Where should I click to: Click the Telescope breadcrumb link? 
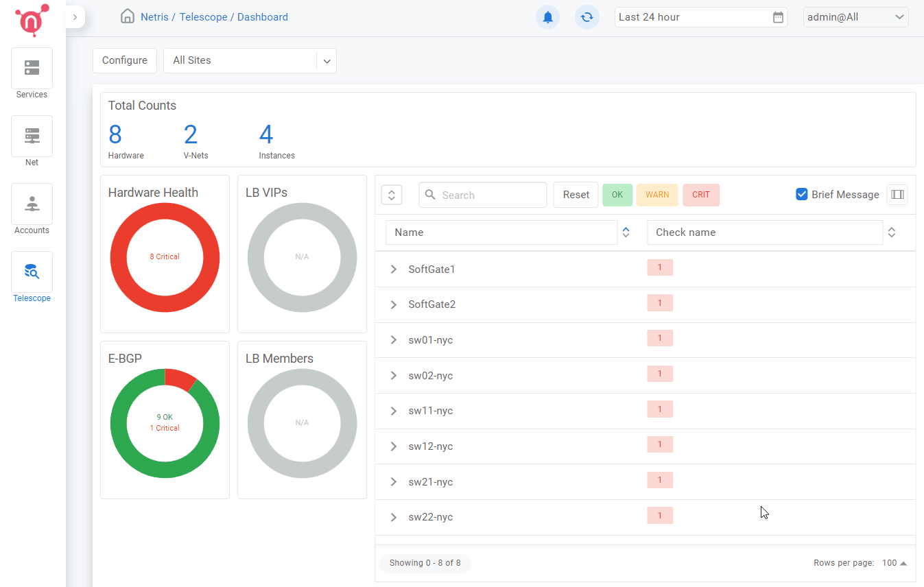pos(204,17)
